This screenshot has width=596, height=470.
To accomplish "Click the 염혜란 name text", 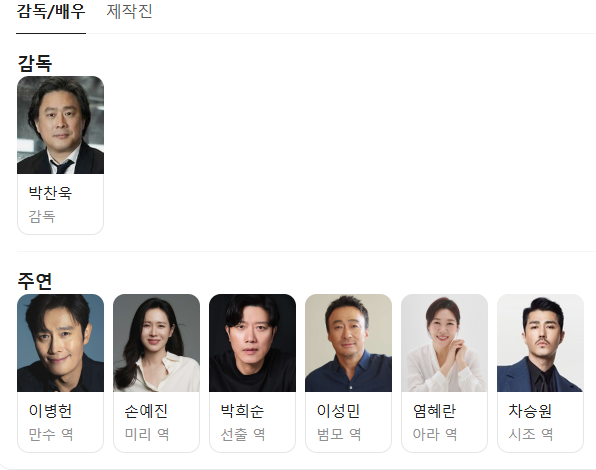I will click(x=434, y=411).
